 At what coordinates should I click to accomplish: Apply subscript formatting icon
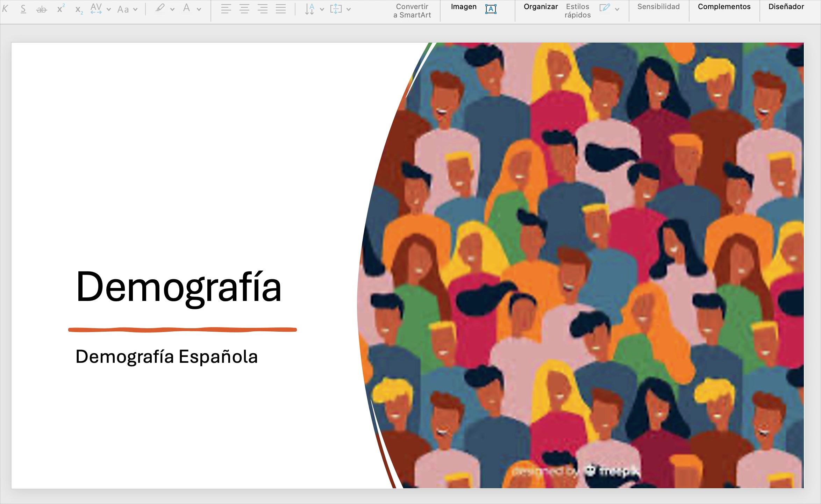(79, 9)
